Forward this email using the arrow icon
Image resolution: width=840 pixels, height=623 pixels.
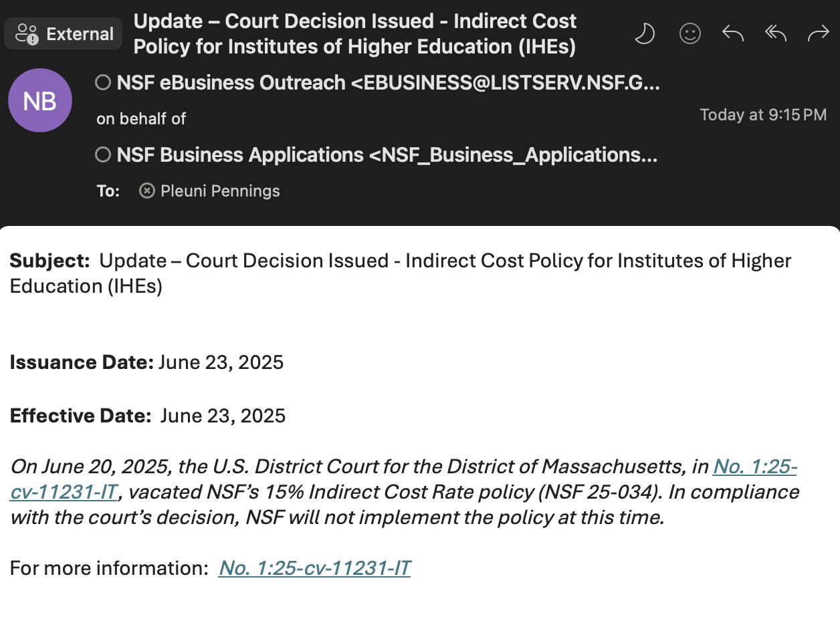(818, 33)
